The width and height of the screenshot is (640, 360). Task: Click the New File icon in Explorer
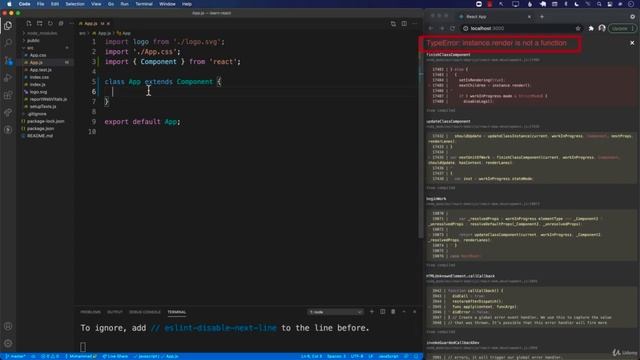click(x=29, y=24)
